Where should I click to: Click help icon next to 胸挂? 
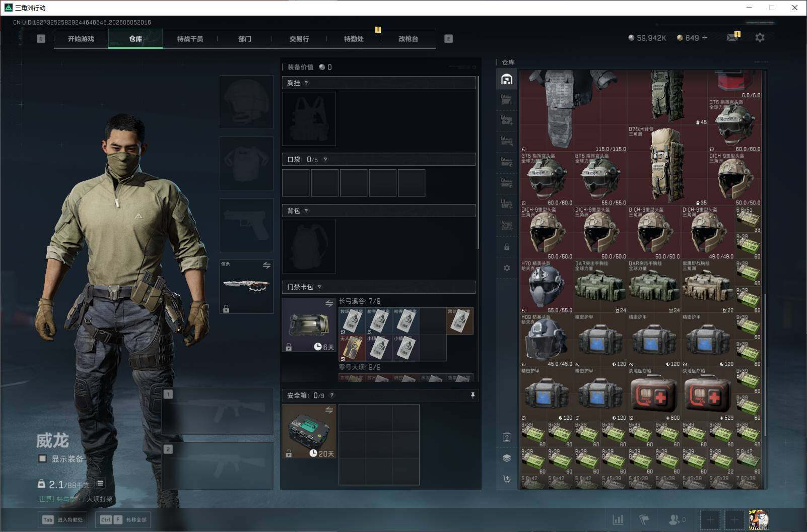306,83
